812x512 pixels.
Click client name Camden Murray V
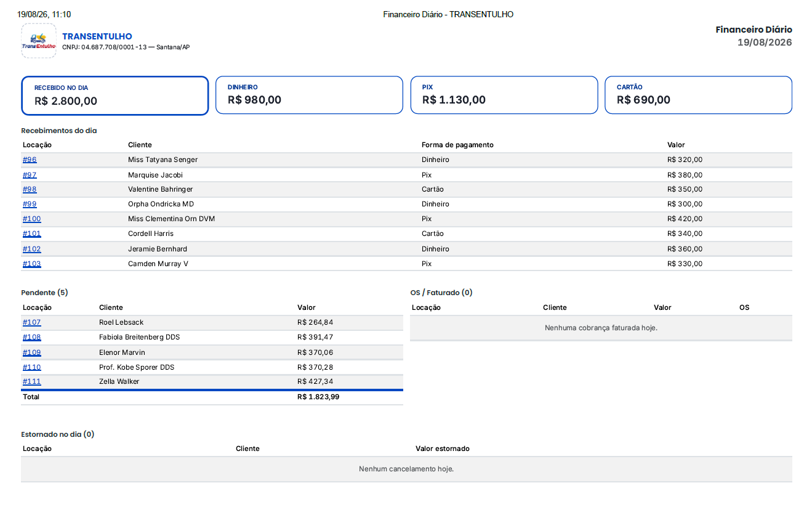(x=158, y=264)
